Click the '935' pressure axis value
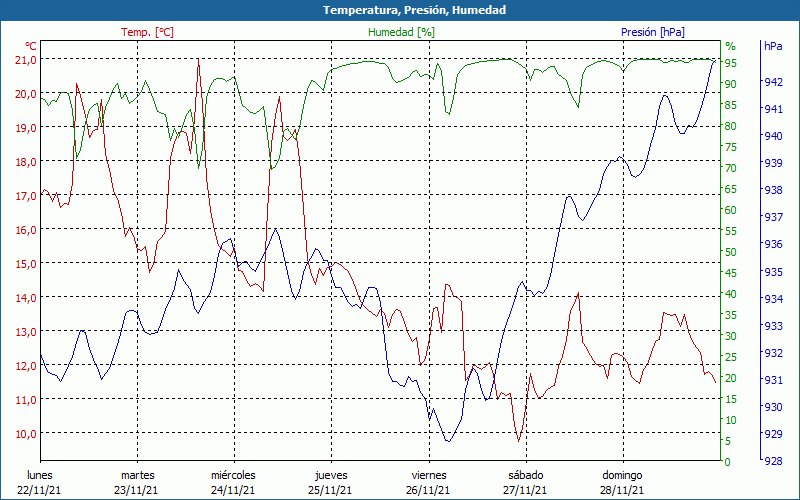 pos(773,271)
